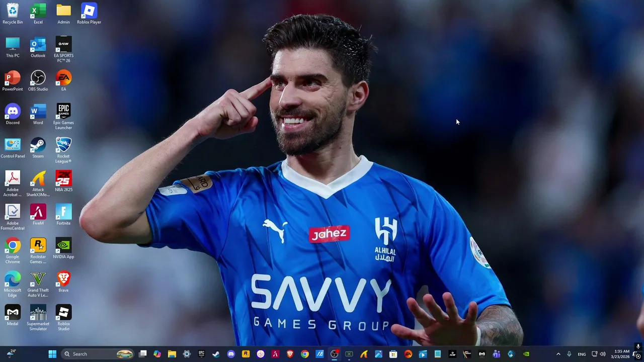Select the EA SPORTS FC 26 desktop icon
The image size is (644, 362).
pos(63,49)
